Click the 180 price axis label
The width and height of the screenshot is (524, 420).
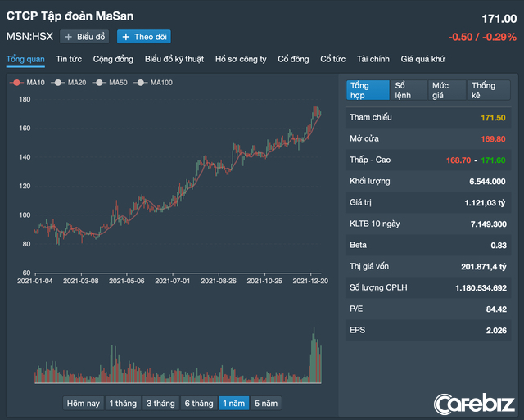[x=25, y=99]
